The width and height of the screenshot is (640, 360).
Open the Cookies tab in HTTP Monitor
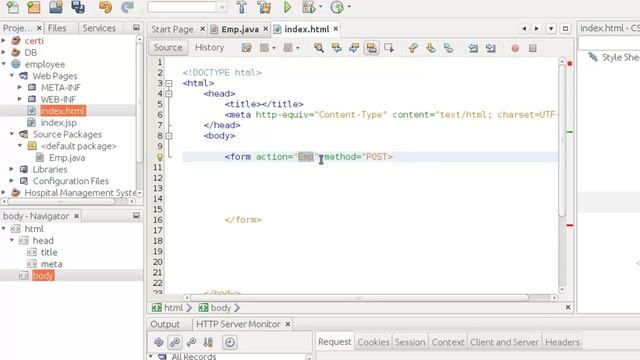[x=373, y=342]
